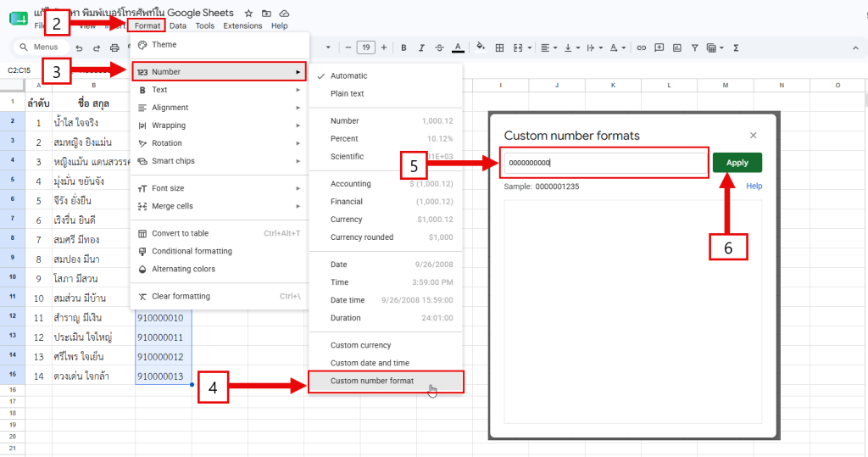
Task: Expand the Wrapping submenu
Action: coord(220,125)
